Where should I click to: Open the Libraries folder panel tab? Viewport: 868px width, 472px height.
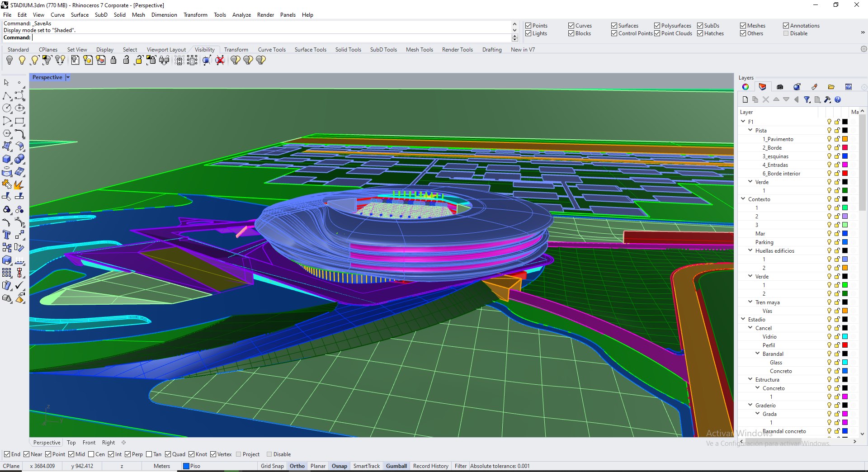831,87
